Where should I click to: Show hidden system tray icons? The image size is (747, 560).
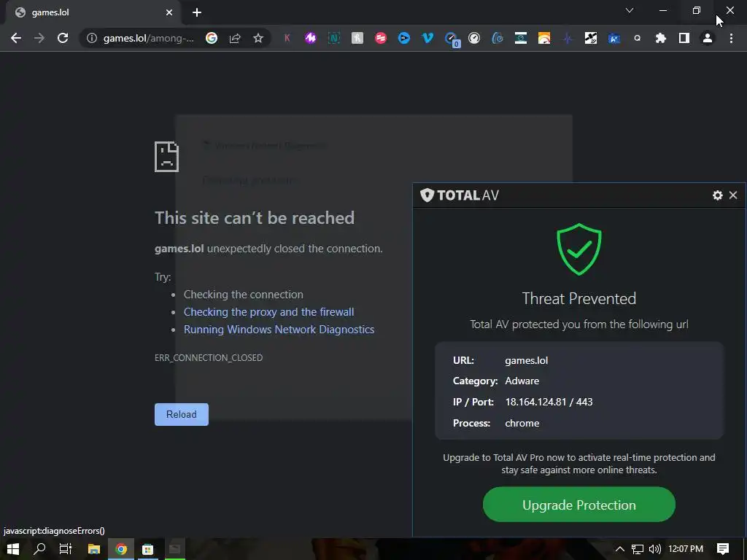pos(620,549)
